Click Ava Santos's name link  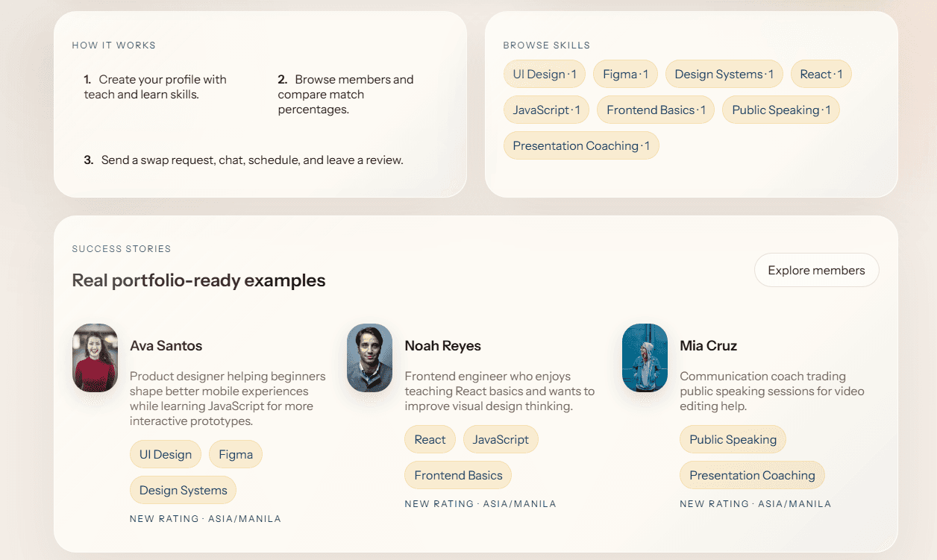pos(166,345)
